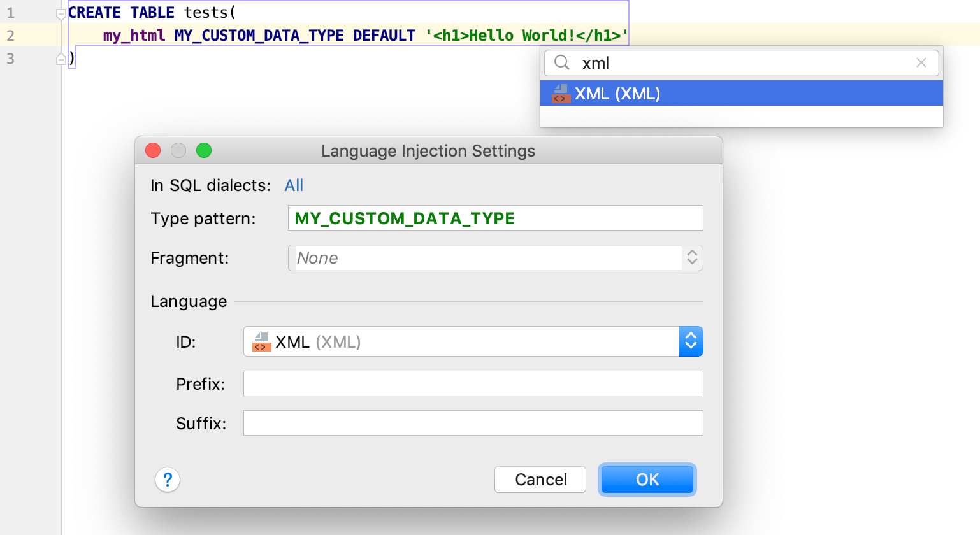The height and width of the screenshot is (535, 980).
Task: Cancel the Language Injection Settings dialog
Action: click(540, 480)
